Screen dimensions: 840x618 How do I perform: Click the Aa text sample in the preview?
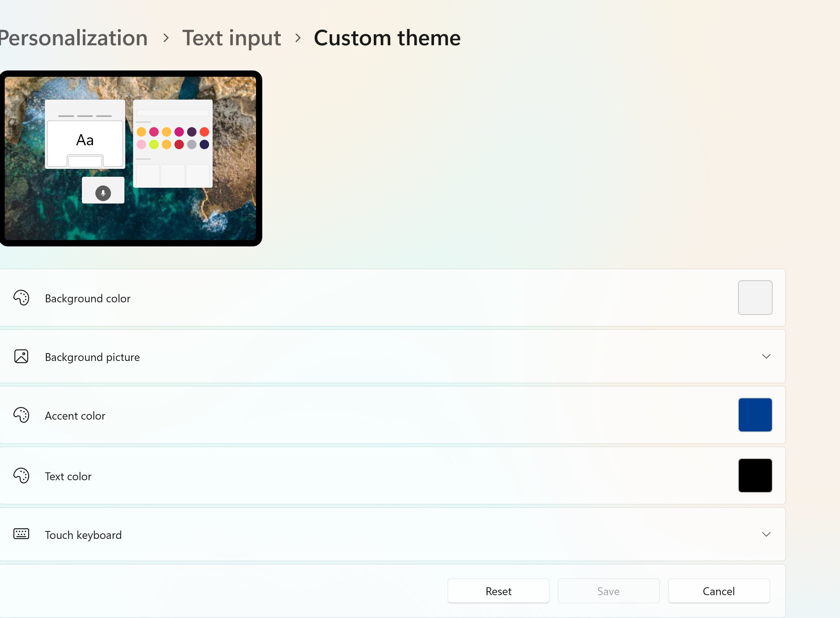pyautogui.click(x=85, y=140)
